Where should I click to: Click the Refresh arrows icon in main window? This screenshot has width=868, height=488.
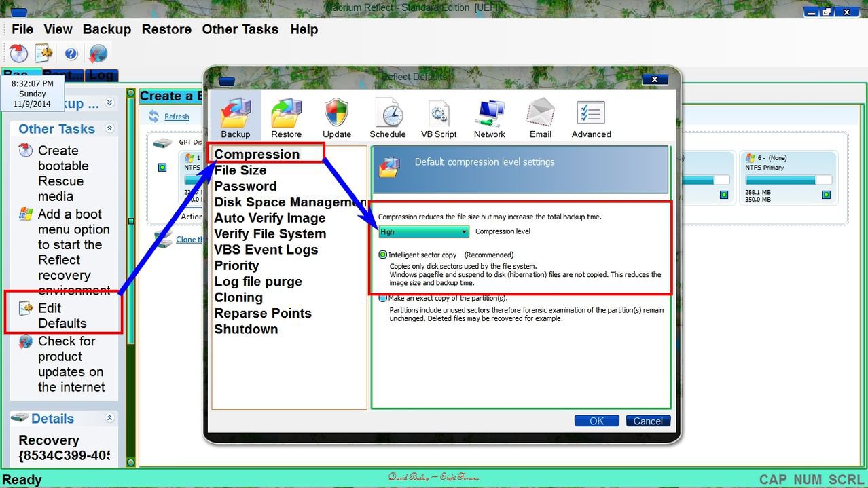click(153, 117)
